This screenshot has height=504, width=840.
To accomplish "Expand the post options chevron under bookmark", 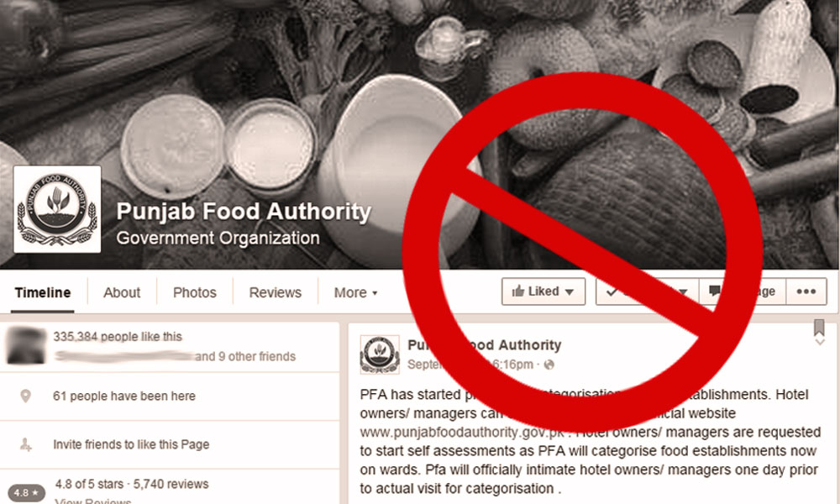I will (x=820, y=342).
